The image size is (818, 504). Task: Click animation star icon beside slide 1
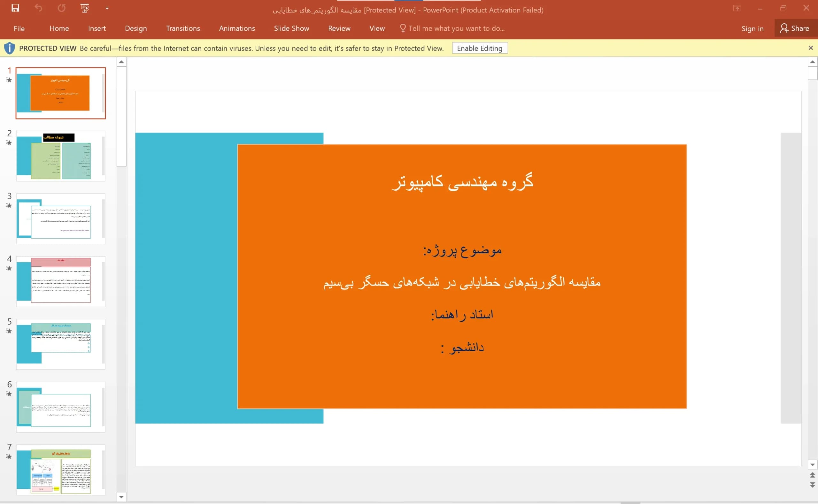click(x=9, y=80)
